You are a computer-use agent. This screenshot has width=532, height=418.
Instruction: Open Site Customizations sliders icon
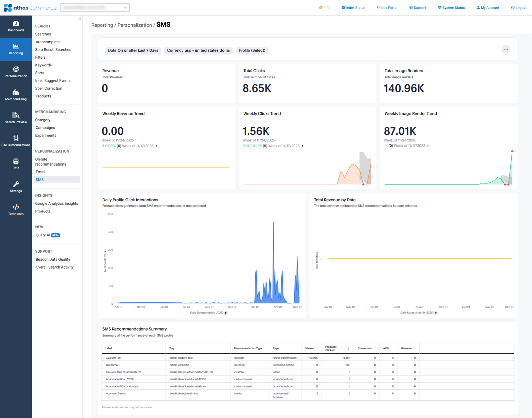[16, 138]
